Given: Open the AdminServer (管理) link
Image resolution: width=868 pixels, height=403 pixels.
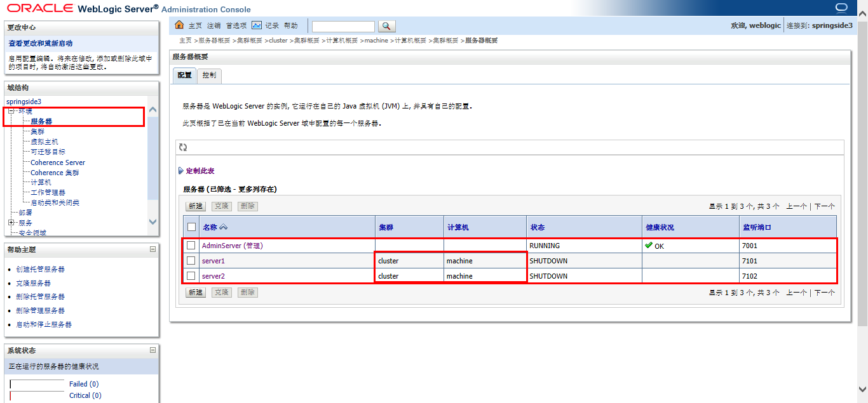Looking at the screenshot, I should 232,246.
